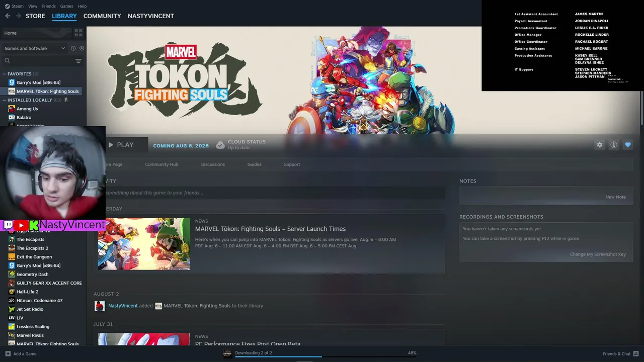Show game info icon
The width and height of the screenshot is (644, 362).
614,145
